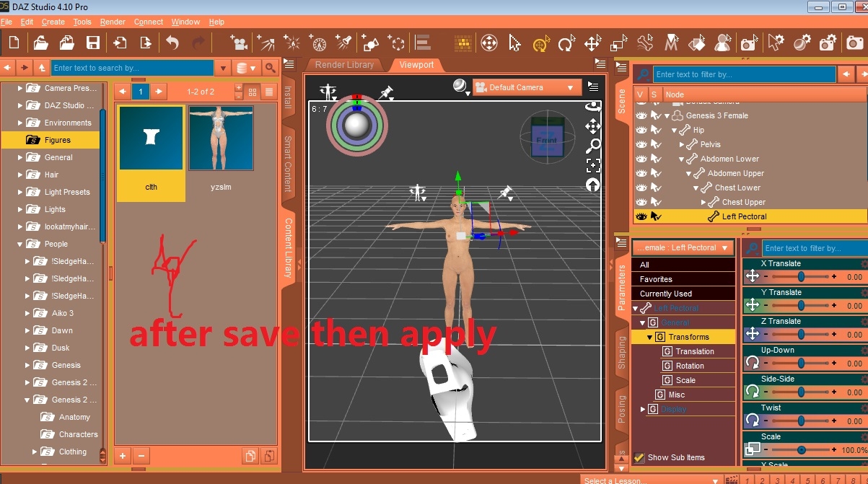This screenshot has height=484, width=868.
Task: Switch to the Render Library tab
Action: (x=345, y=64)
